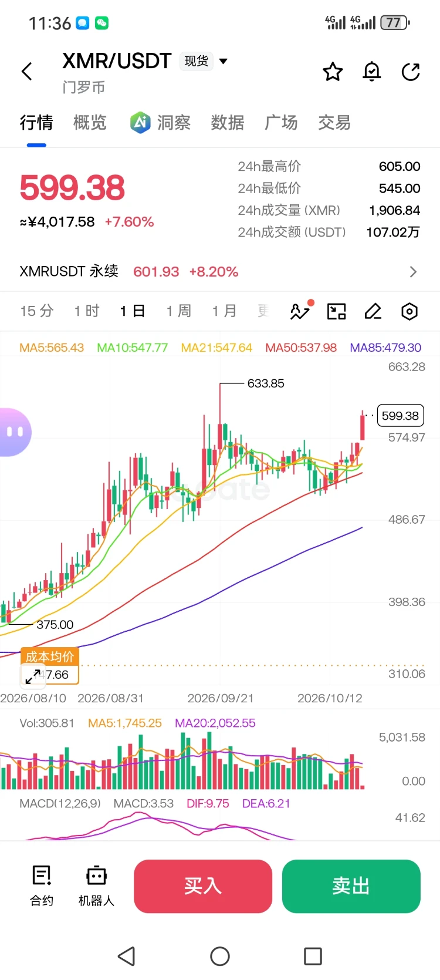Tap DIF:9.75 value label
The width and height of the screenshot is (440, 980).
coord(208,804)
